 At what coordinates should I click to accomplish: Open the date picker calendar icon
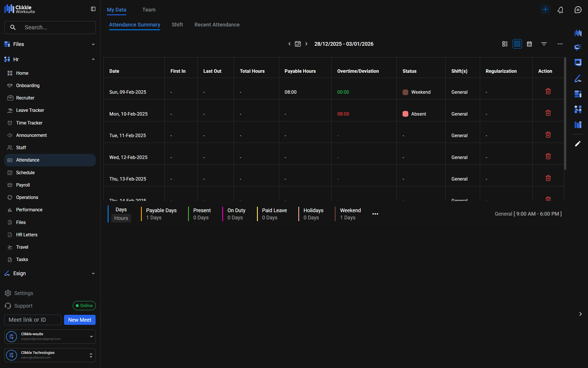coord(298,44)
